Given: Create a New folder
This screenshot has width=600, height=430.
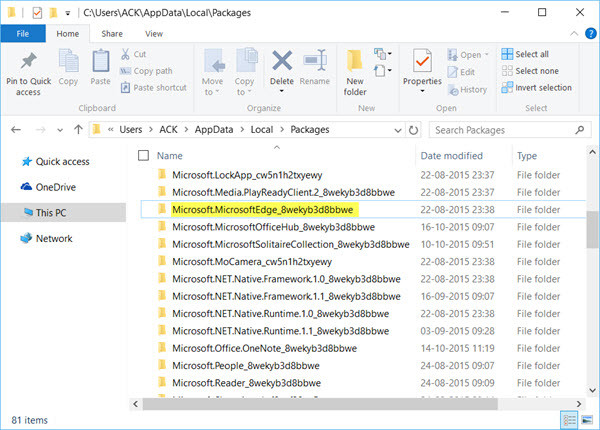Looking at the screenshot, I should (355, 73).
